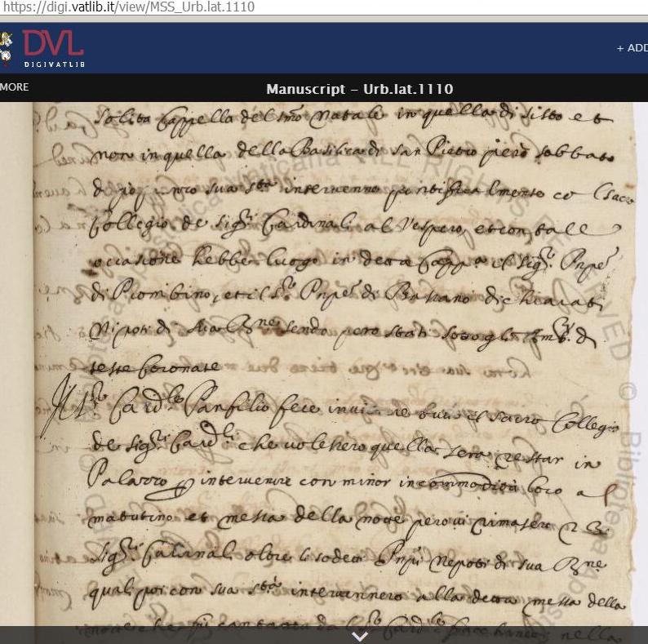Screen dimensions: 648x644
Task: Click the page URL digi.vatlib.it text
Action: coord(128,7)
